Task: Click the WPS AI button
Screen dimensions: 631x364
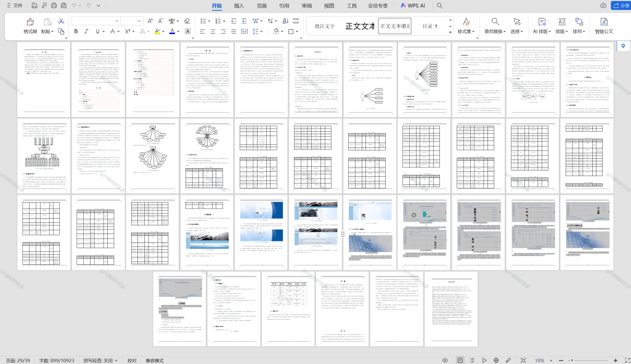Action: click(x=413, y=6)
